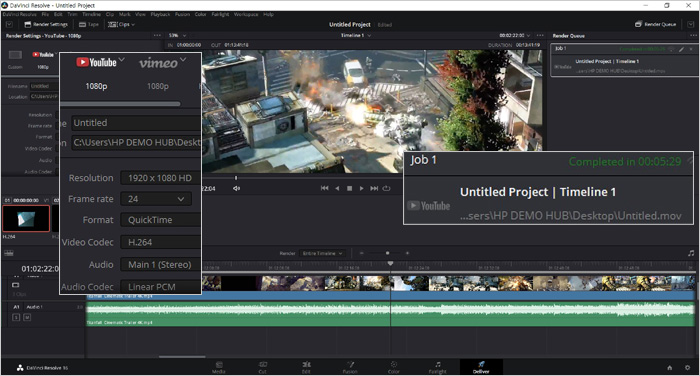Click the viewer scrubber handle
This screenshot has height=376, width=700.
click(x=236, y=178)
